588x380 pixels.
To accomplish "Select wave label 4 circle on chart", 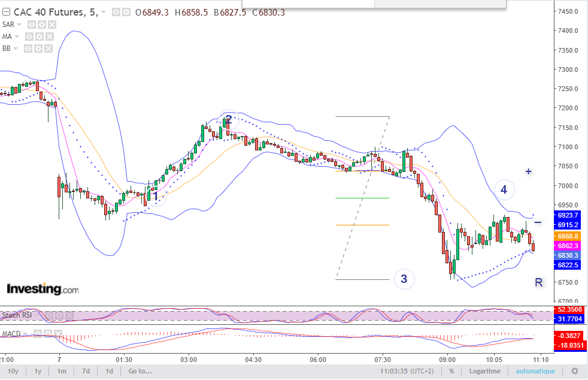I will pos(504,189).
